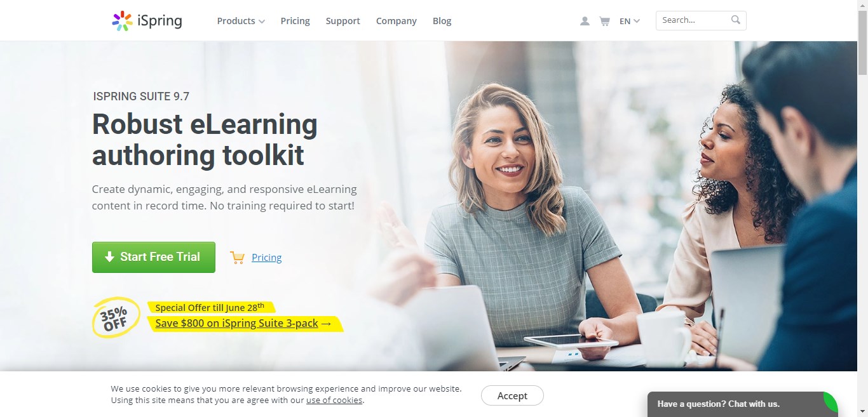Follow the underlined Pricing link in hero
Screen dimensions: 868x417
(267, 257)
